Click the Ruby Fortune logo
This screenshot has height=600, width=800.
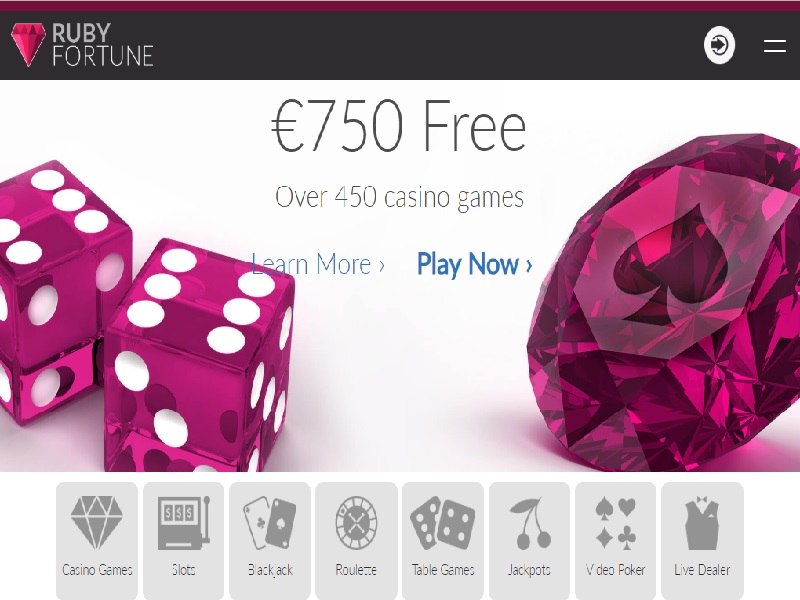coord(82,45)
